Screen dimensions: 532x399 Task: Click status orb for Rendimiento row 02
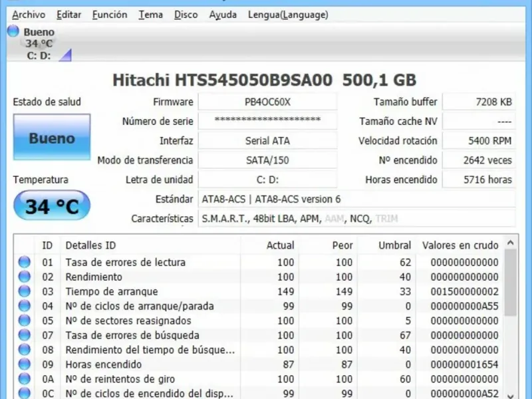tap(24, 277)
